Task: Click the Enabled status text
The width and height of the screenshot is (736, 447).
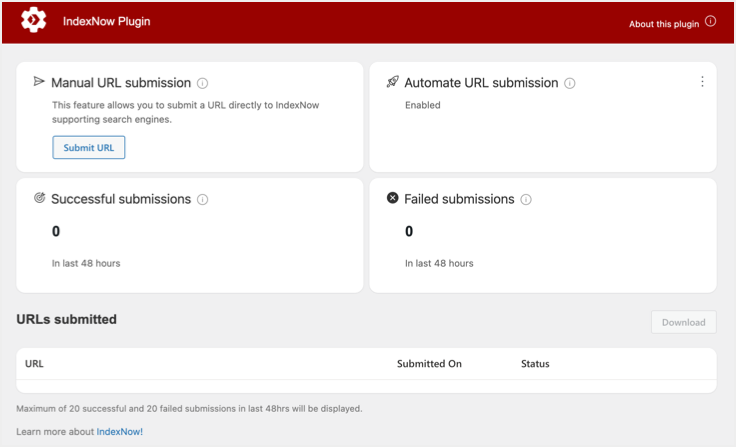Action: (x=423, y=105)
